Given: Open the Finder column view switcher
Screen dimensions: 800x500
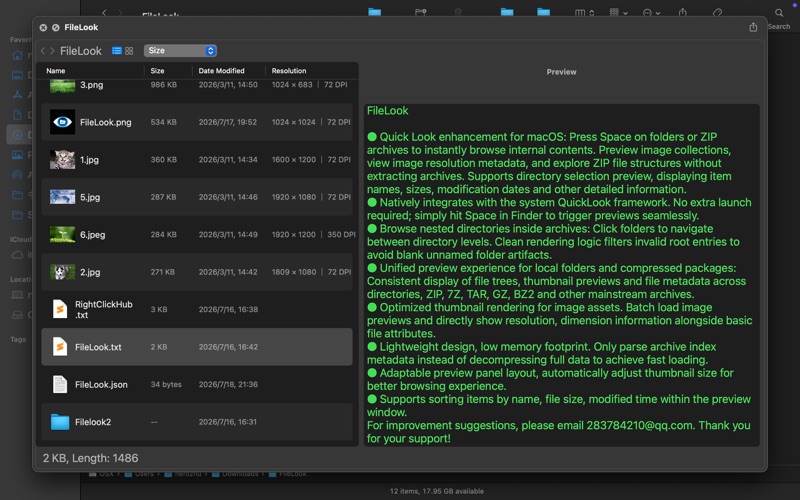Looking at the screenshot, I should click(x=584, y=13).
